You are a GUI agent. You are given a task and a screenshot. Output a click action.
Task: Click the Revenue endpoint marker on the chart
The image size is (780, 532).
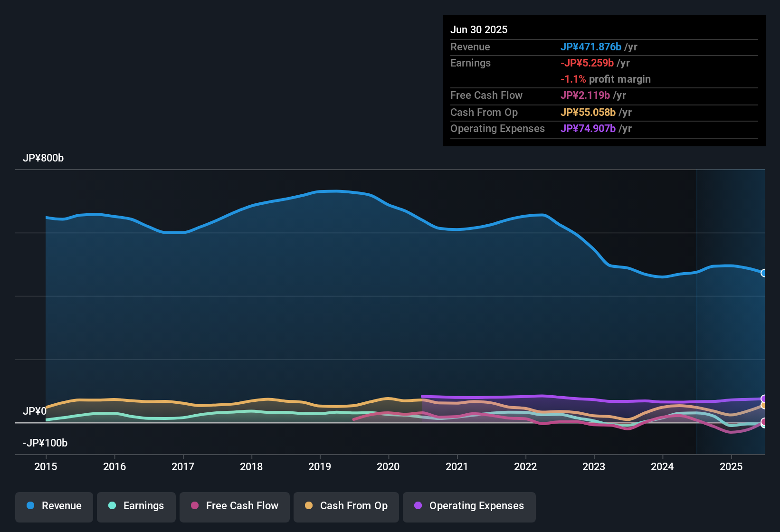click(764, 273)
